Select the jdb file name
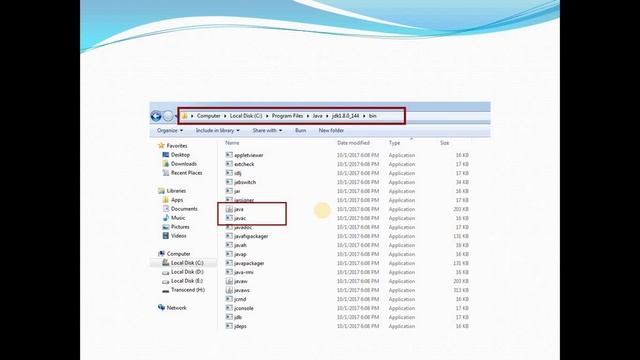Image resolution: width=640 pixels, height=360 pixels. point(238,317)
